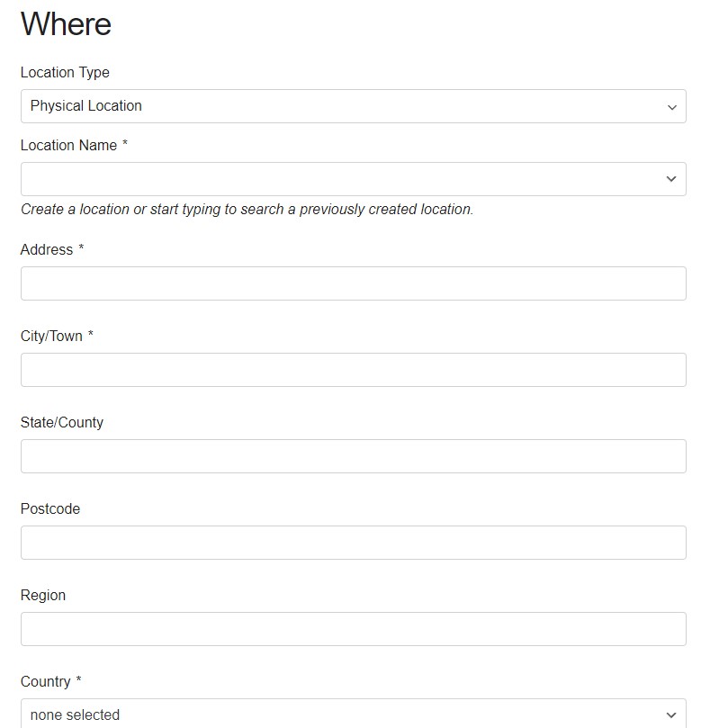Viewport: 710px width, 728px height.
Task: Click the 'Postcode' label text
Action: (x=50, y=509)
